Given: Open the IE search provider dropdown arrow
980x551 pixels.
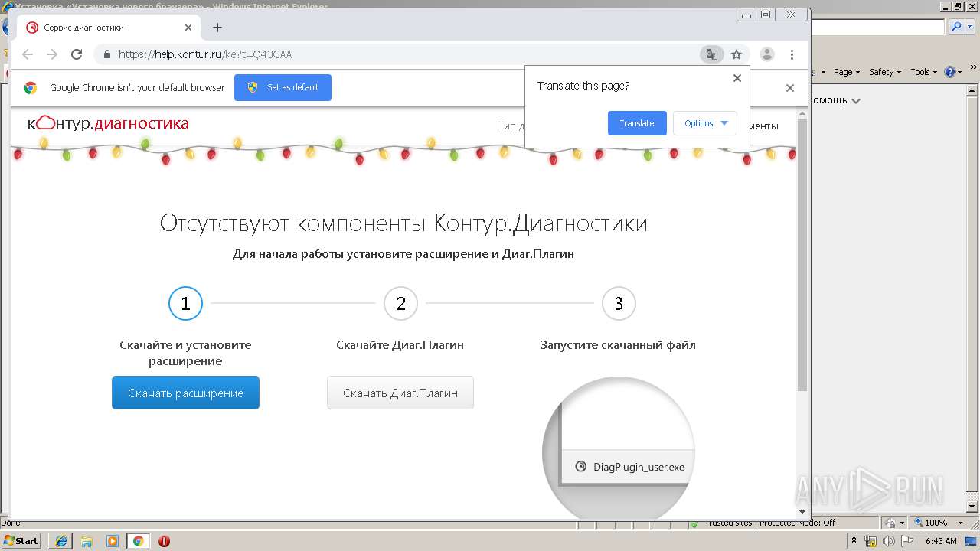Looking at the screenshot, I should click(969, 27).
